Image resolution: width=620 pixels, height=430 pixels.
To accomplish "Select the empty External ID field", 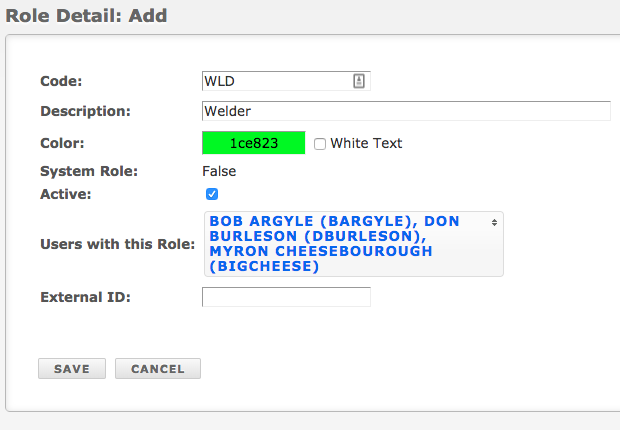I will [286, 297].
